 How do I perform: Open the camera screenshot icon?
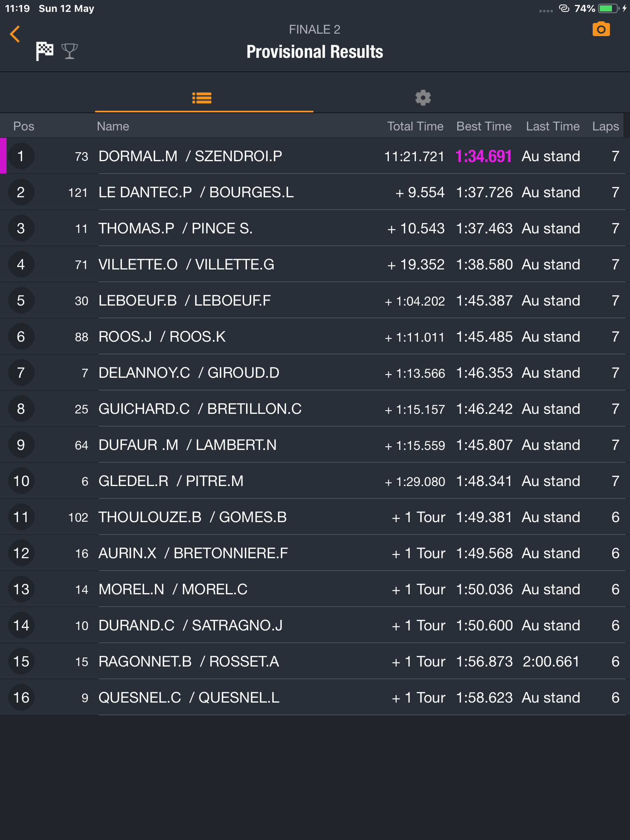pos(601,29)
